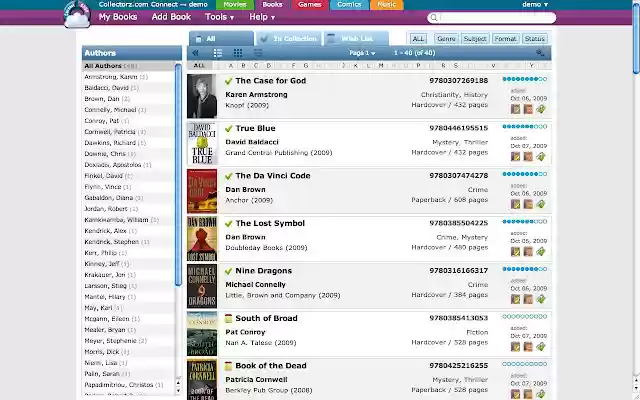Toggle collection checkmark on The Case for God
This screenshot has width=640, height=400.
point(229,81)
